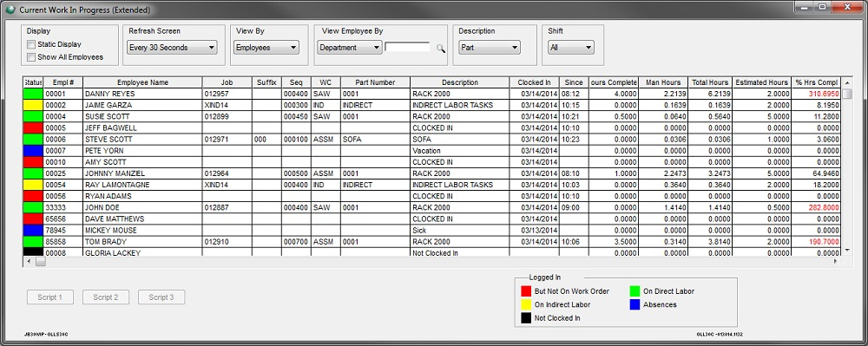Click the Vacation description cell
The height and width of the screenshot is (346, 868).
tap(460, 150)
